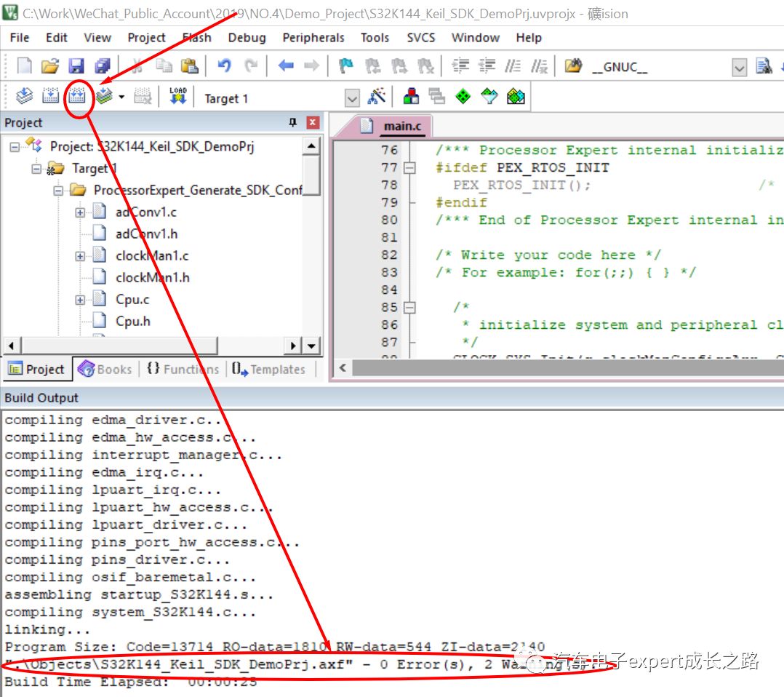Viewport: 784px width, 697px height.
Task: Open the Target 1 selection dropdown
Action: coord(353,96)
